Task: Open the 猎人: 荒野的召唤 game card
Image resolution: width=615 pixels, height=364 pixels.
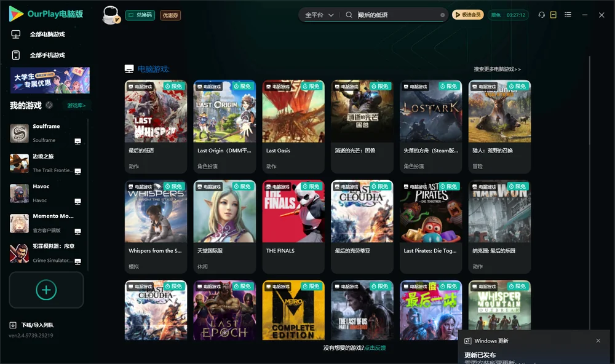Action: (x=499, y=127)
